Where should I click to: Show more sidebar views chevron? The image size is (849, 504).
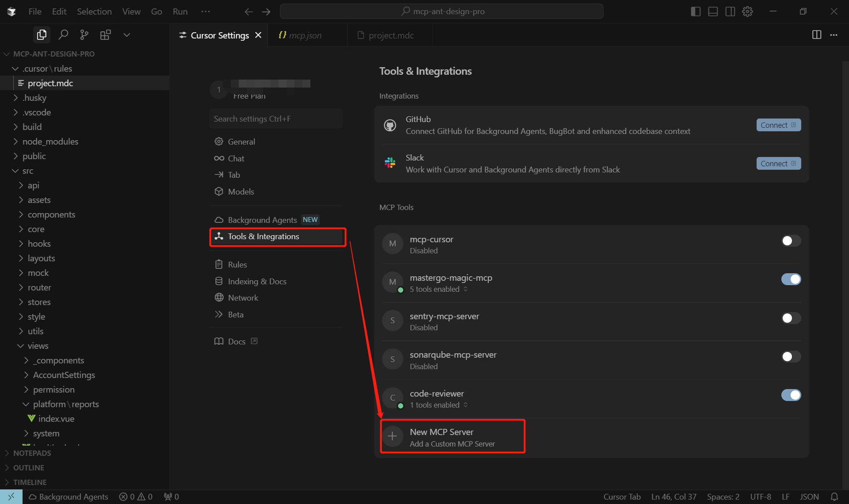pos(126,35)
